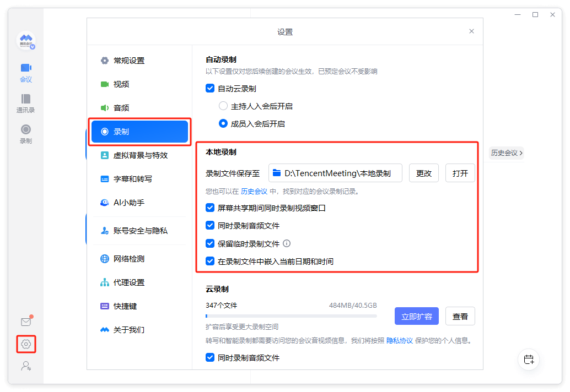Click the 查看 cloud recordings button
This screenshot has height=392, width=570.
(x=460, y=316)
